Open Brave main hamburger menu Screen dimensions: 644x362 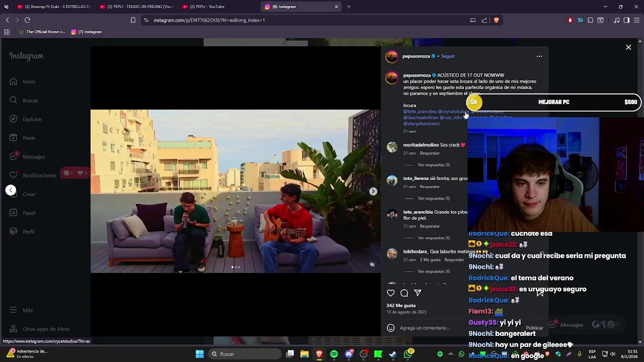pyautogui.click(x=636, y=20)
